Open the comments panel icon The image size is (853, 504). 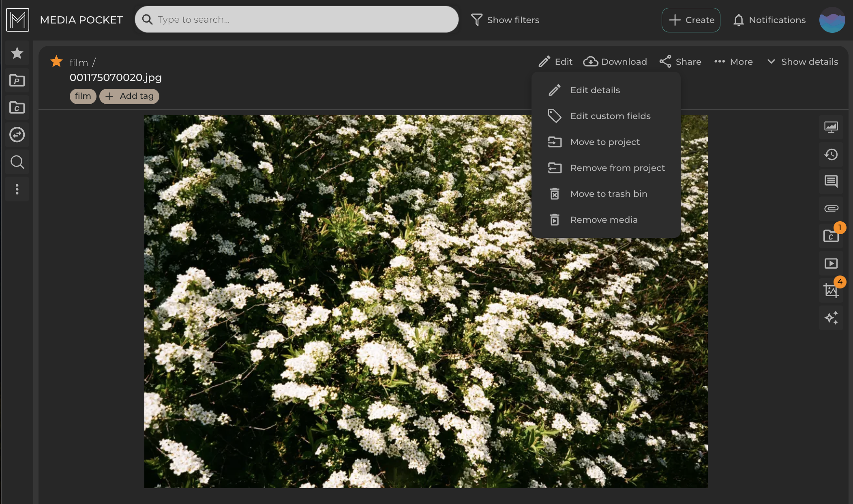[831, 181]
